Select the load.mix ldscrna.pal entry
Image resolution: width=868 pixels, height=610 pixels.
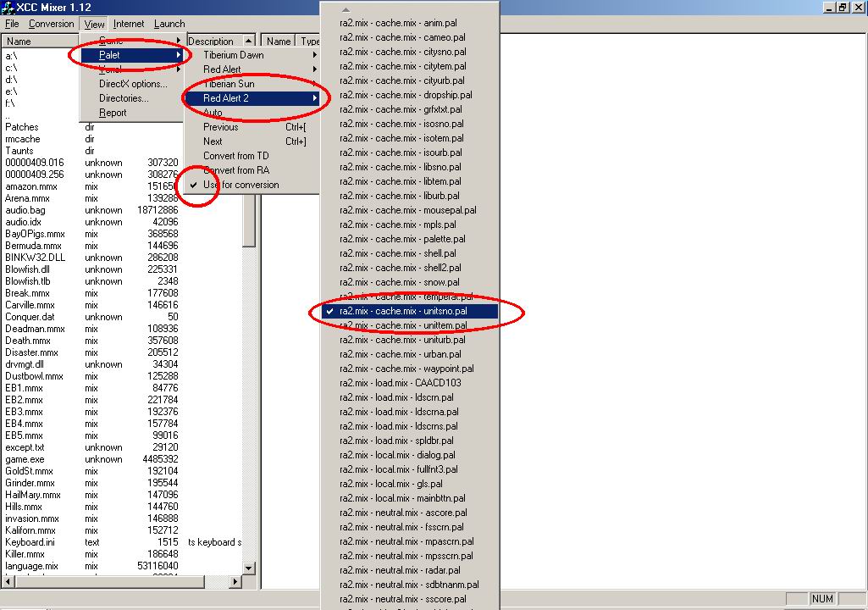click(410, 412)
